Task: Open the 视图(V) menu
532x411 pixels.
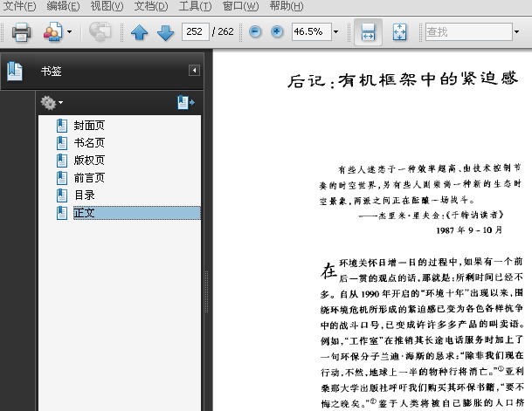Action: (x=107, y=6)
